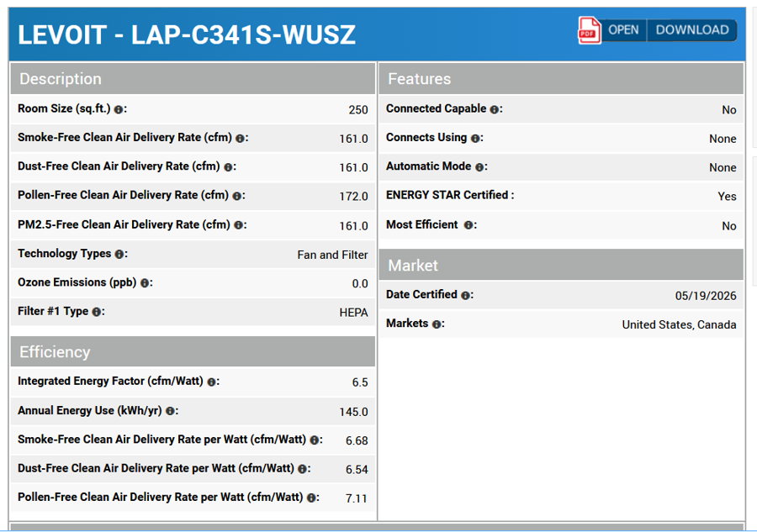Viewport: 757px width, 532px height.
Task: Click info icon beside Filter #1 Type
Action: tap(96, 312)
